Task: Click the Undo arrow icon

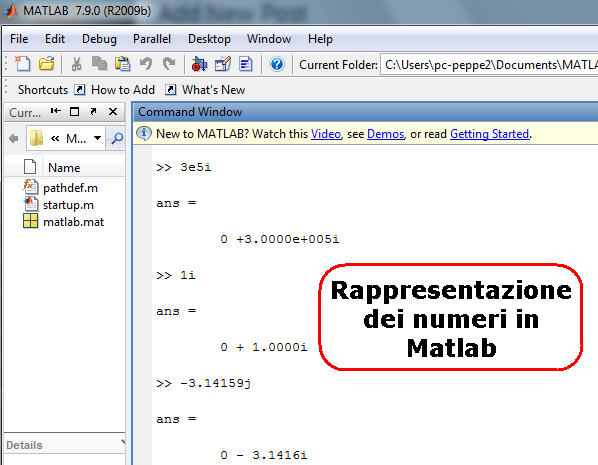Action: (x=146, y=64)
